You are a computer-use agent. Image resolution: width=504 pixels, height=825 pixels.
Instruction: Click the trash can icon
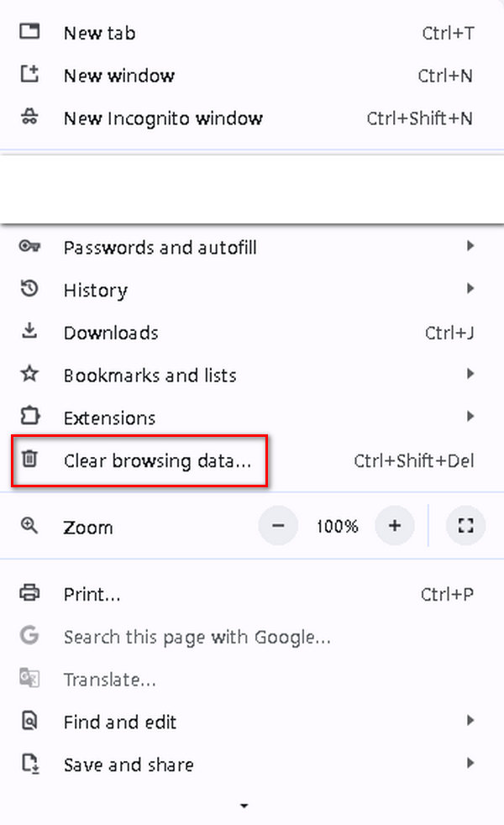pos(29,460)
